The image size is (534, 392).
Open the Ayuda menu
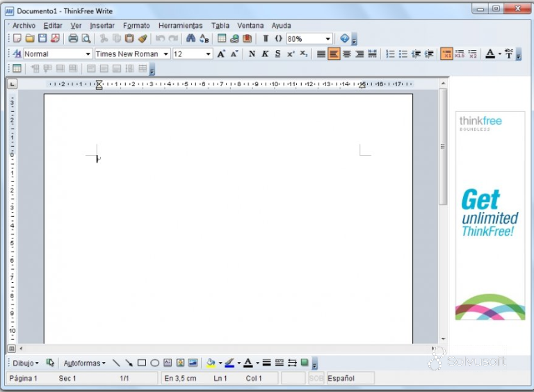(x=282, y=26)
